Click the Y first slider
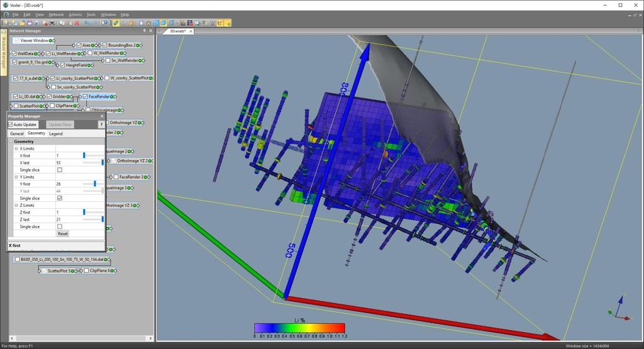This screenshot has height=349, width=644. coord(94,184)
